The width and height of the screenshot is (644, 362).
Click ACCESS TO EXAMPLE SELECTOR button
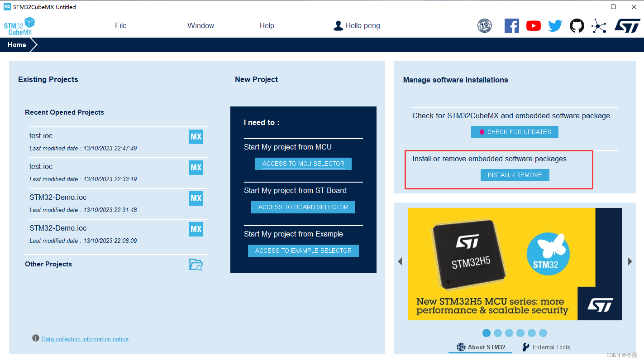point(303,251)
